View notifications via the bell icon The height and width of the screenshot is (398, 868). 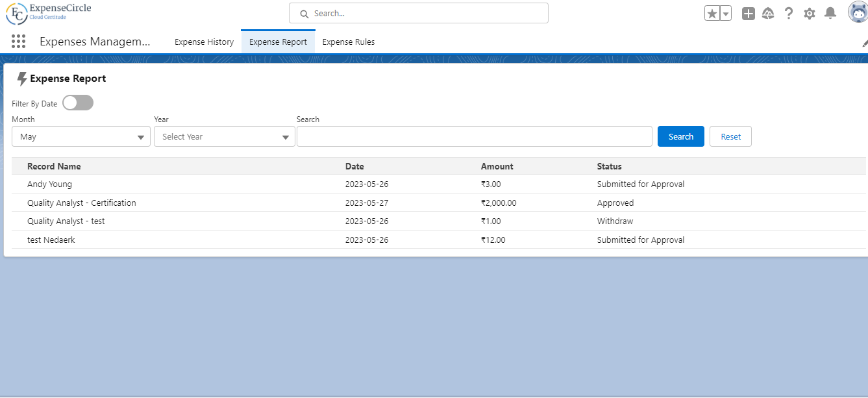coord(830,14)
